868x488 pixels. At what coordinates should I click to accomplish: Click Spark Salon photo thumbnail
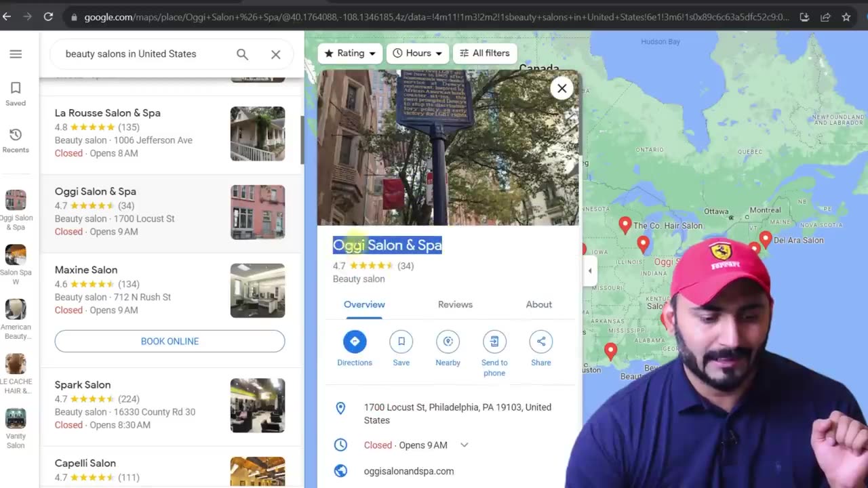tap(258, 405)
